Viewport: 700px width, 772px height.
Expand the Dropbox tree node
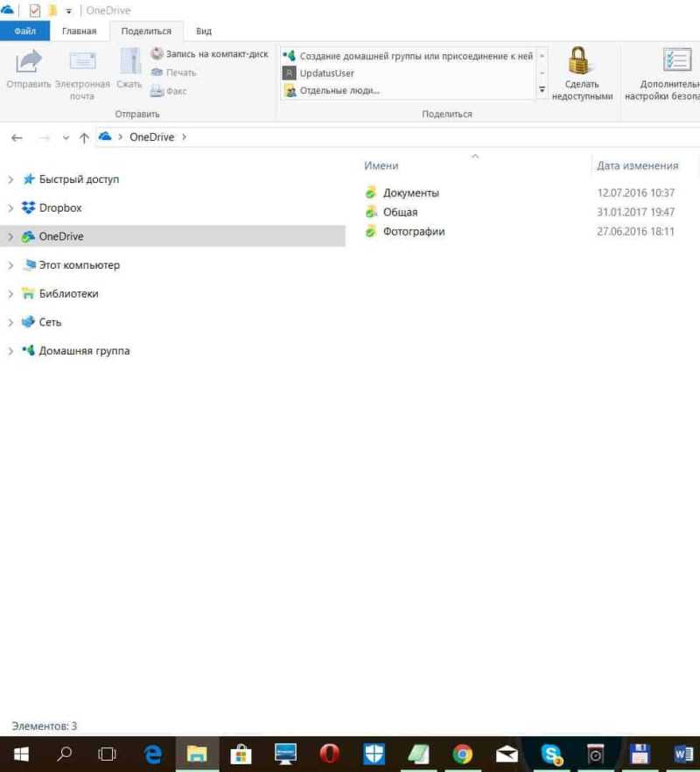coord(10,208)
